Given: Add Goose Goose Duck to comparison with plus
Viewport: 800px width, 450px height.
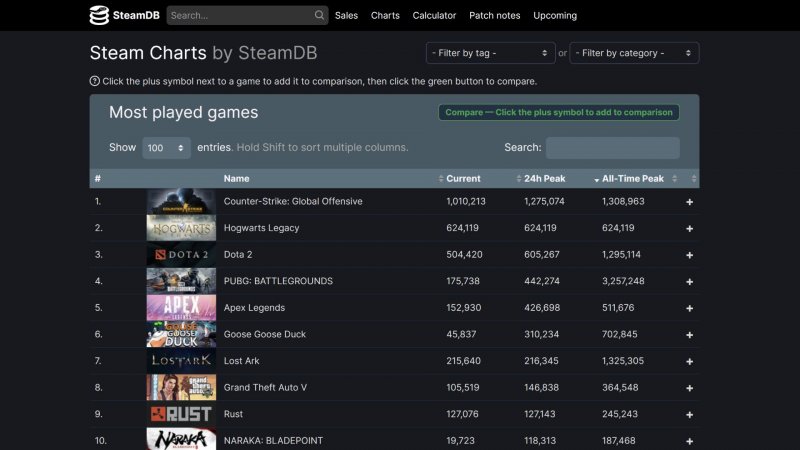Looking at the screenshot, I should pos(689,335).
